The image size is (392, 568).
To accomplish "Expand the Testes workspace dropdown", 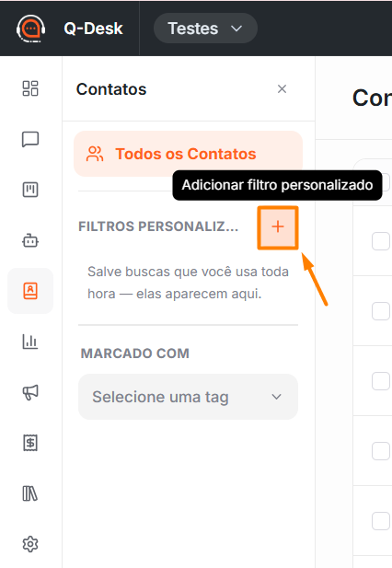I will click(x=205, y=29).
